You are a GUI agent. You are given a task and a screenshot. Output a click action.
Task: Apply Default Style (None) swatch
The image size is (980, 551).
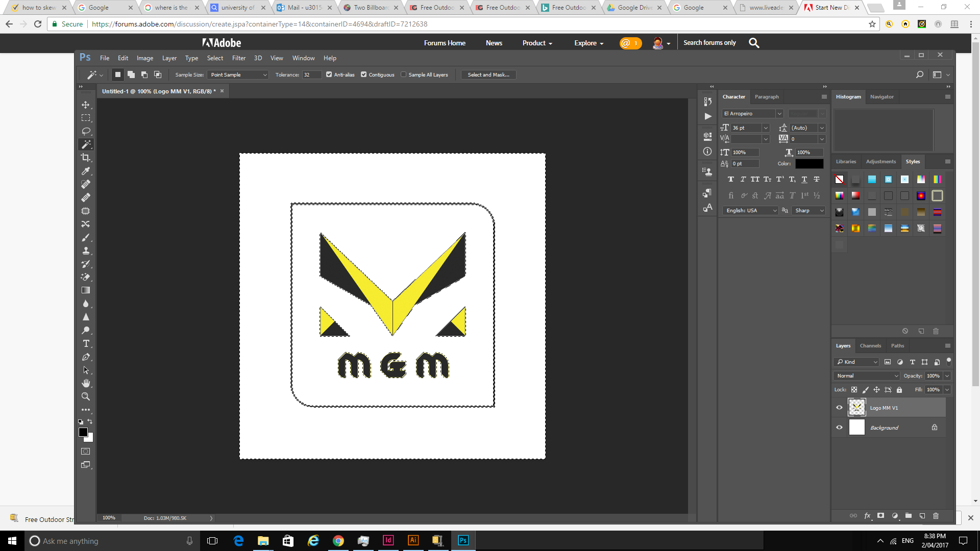point(840,180)
